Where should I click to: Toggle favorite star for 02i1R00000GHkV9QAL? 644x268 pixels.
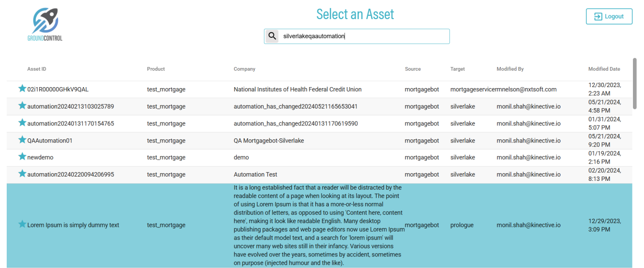(22, 89)
